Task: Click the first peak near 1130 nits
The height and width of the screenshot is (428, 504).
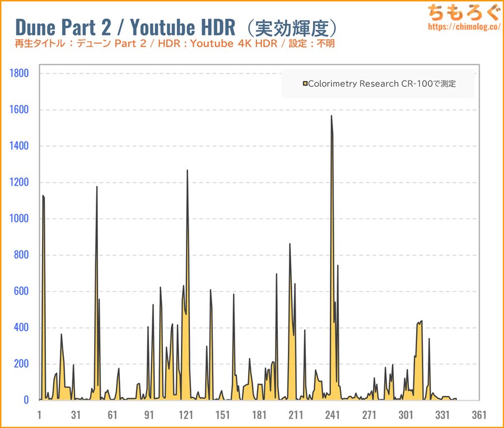Action: pos(43,196)
